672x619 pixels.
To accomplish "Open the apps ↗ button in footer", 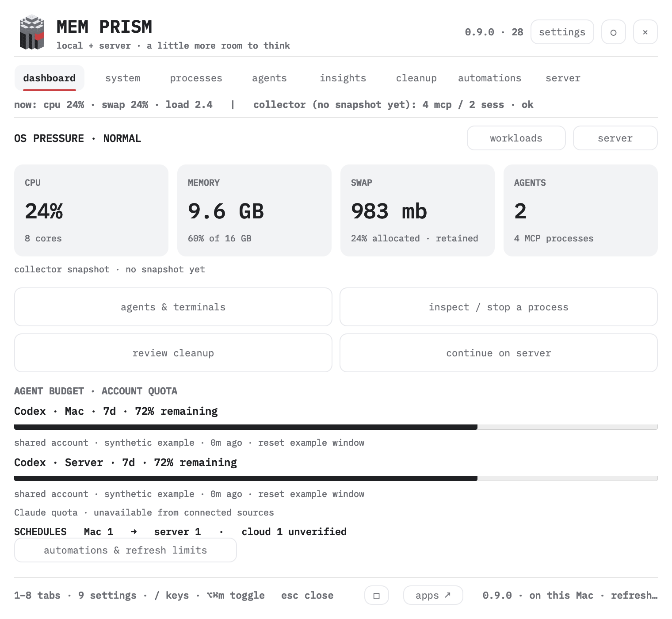I will [x=433, y=595].
